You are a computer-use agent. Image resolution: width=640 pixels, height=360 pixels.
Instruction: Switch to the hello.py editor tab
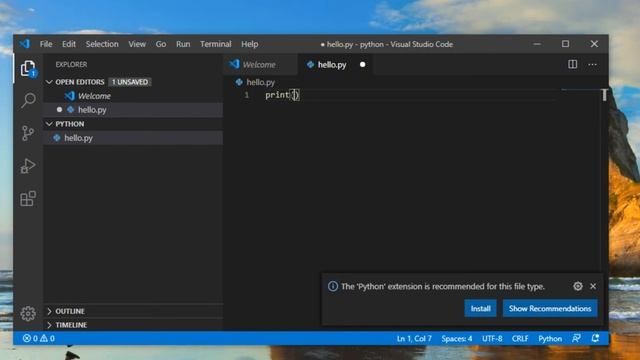335,64
